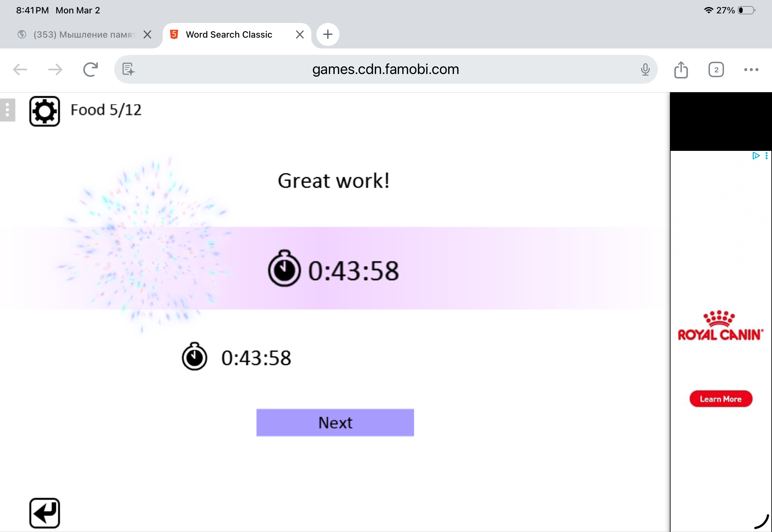Click Learn More on Royal Canin ad

coord(721,399)
